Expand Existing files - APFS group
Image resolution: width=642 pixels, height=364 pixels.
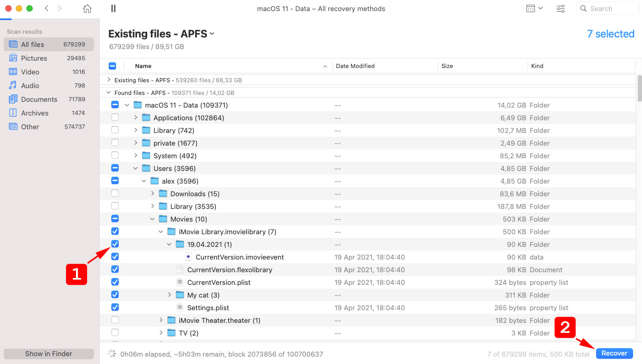(x=109, y=80)
